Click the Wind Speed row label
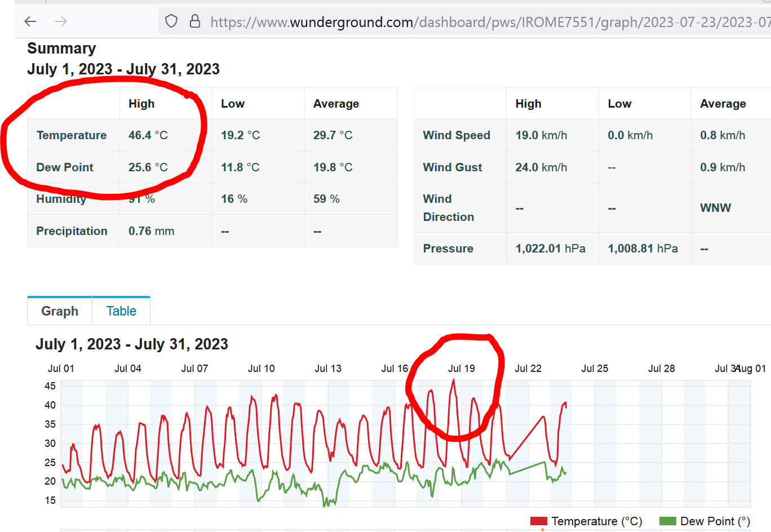 click(x=457, y=135)
